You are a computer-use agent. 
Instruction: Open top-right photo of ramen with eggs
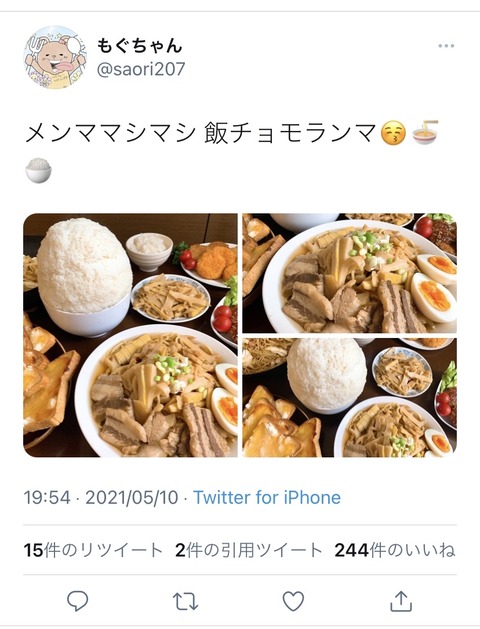349,273
